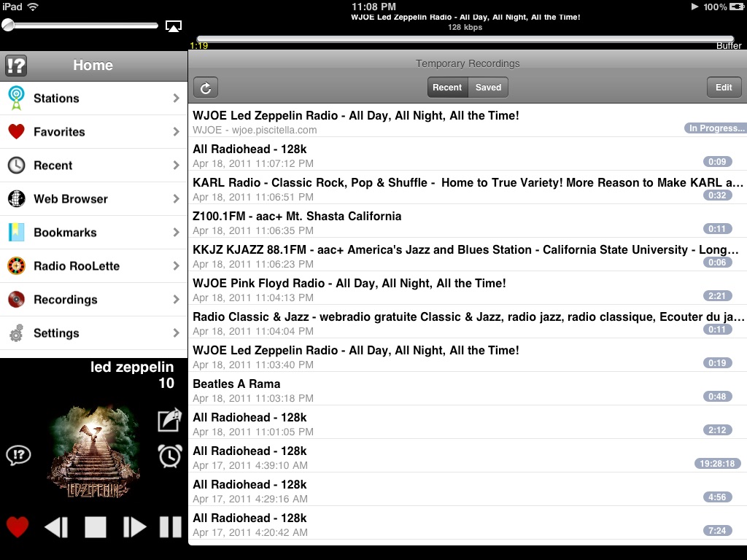The image size is (747, 560).
Task: Tap the Wi-Fi icon in status bar
Action: pos(33,7)
